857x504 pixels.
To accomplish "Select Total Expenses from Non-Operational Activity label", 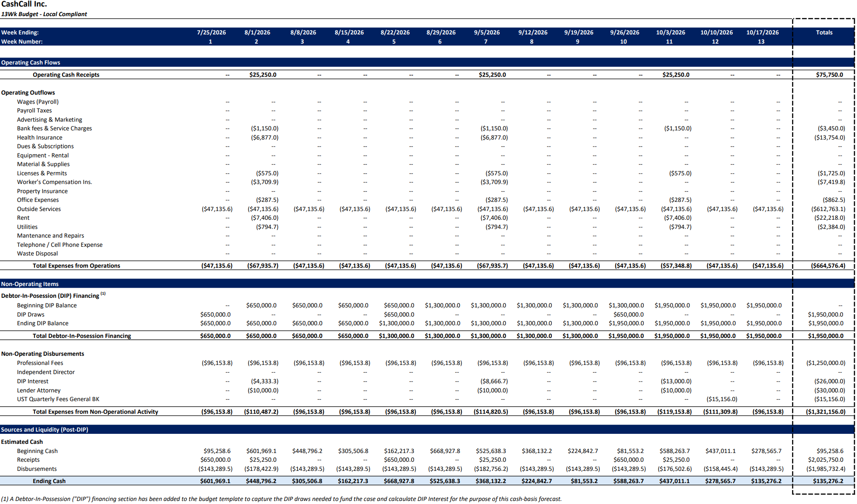I will click(x=95, y=412).
